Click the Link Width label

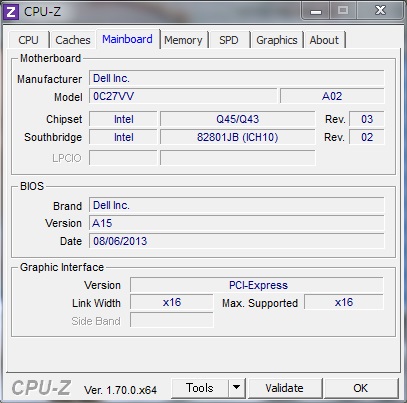click(96, 303)
